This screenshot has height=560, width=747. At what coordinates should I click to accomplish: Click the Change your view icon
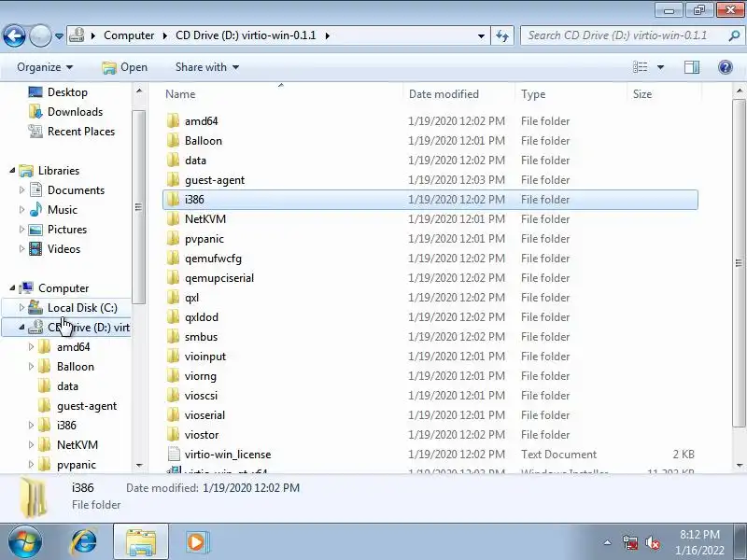point(640,67)
